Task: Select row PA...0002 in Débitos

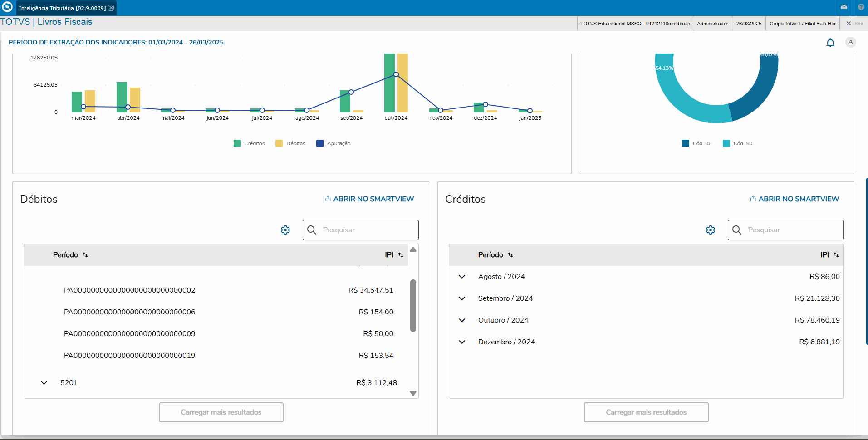Action: pos(216,290)
